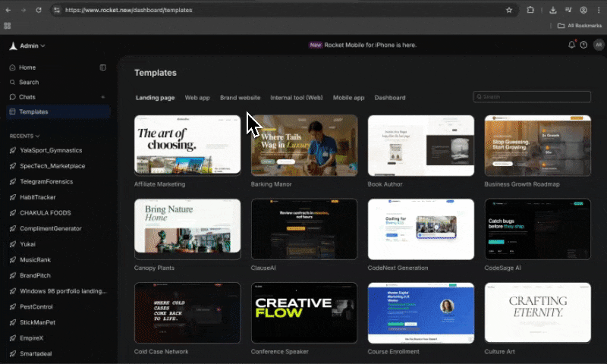Open the browser downloads icon
The width and height of the screenshot is (607, 364).
[x=552, y=11]
